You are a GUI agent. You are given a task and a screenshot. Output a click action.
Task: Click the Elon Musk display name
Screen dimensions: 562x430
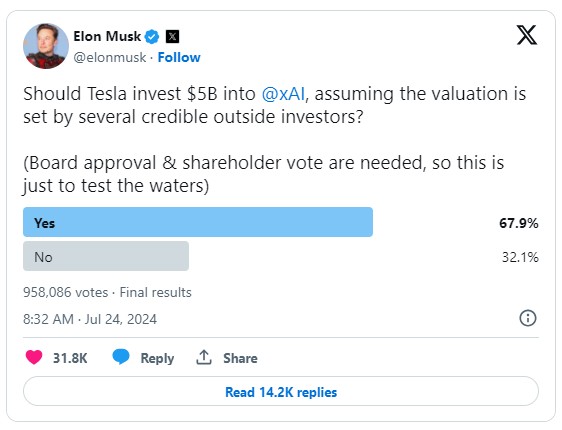pyautogui.click(x=107, y=37)
